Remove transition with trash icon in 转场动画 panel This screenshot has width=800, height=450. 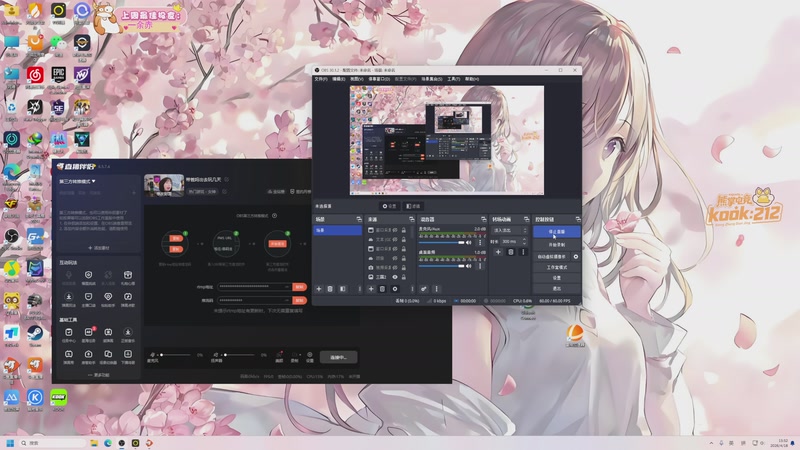coord(511,252)
